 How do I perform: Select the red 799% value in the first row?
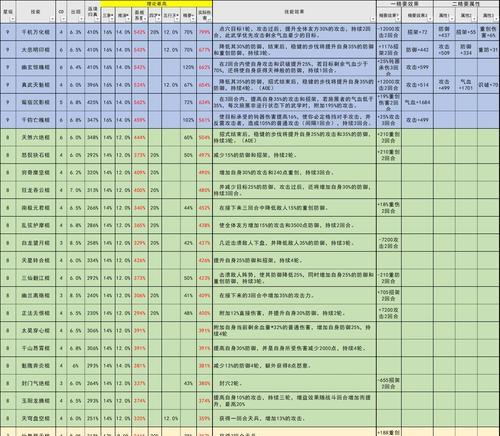pos(204,32)
